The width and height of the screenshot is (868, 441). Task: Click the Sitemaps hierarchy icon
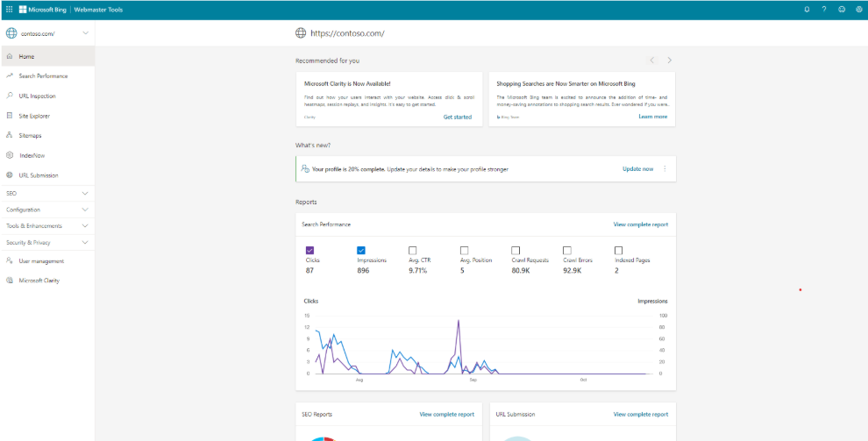pyautogui.click(x=10, y=135)
